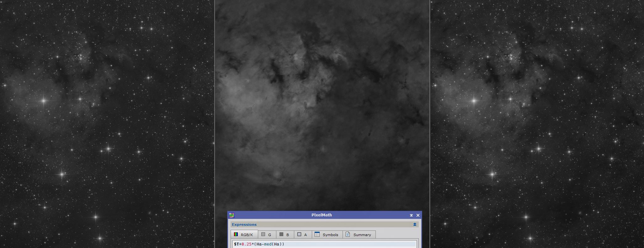This screenshot has width=644, height=248.
Task: Click the star cluster in left image
Action: click(x=82, y=57)
